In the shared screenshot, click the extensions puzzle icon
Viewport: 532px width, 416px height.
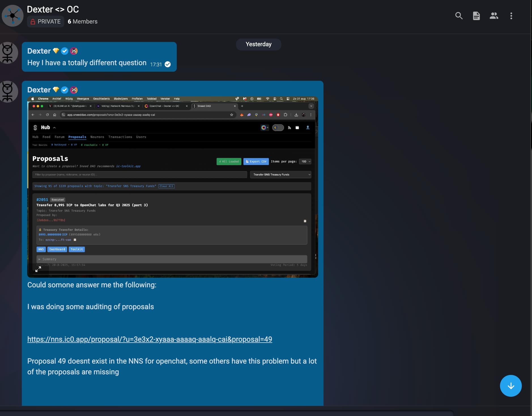point(285,115)
